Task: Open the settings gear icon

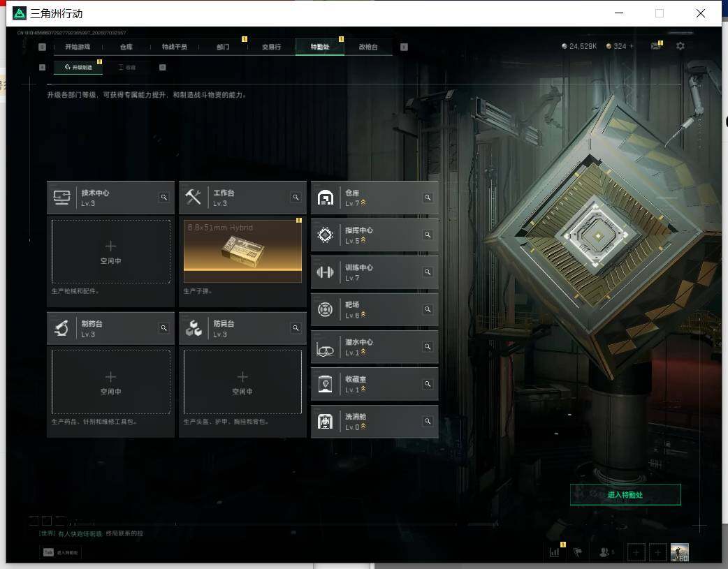Action: pyautogui.click(x=680, y=46)
